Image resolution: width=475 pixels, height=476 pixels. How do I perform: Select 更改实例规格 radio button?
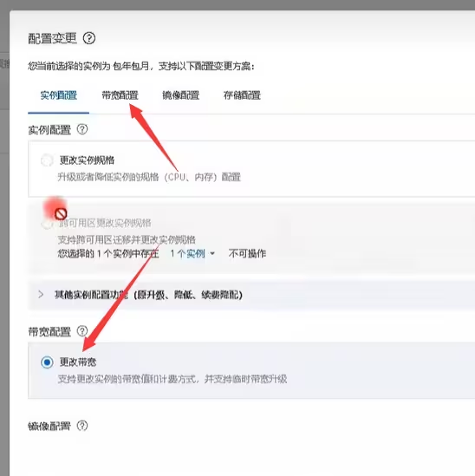(47, 160)
